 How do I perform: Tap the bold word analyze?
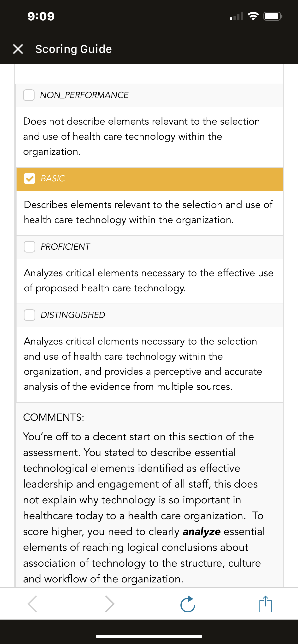(x=202, y=531)
